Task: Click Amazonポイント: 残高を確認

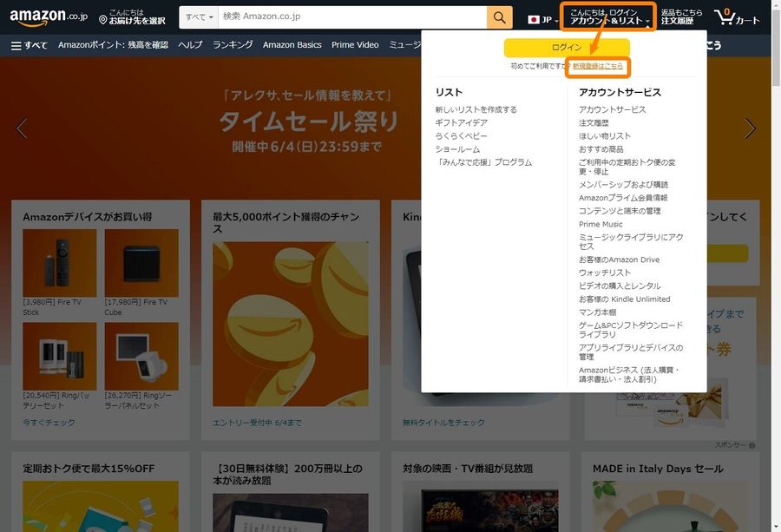Action: click(113, 45)
